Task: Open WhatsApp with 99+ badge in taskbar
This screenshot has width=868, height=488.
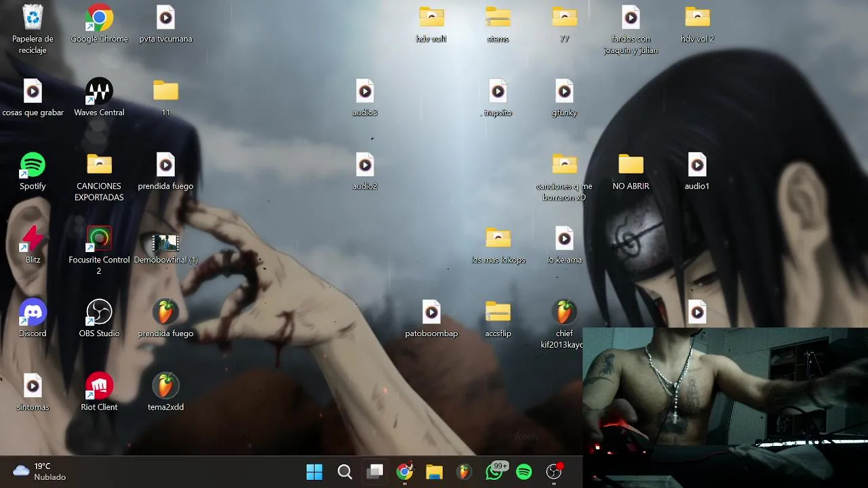Action: point(495,472)
